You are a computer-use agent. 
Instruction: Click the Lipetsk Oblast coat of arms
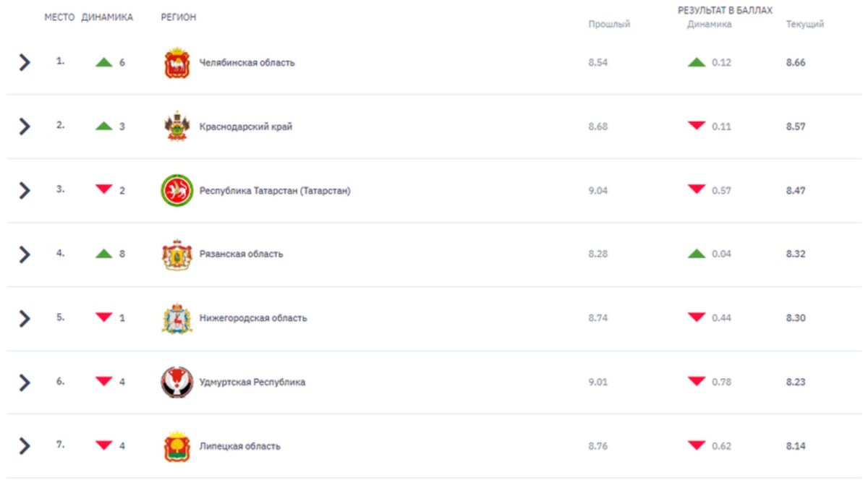pyautogui.click(x=176, y=446)
